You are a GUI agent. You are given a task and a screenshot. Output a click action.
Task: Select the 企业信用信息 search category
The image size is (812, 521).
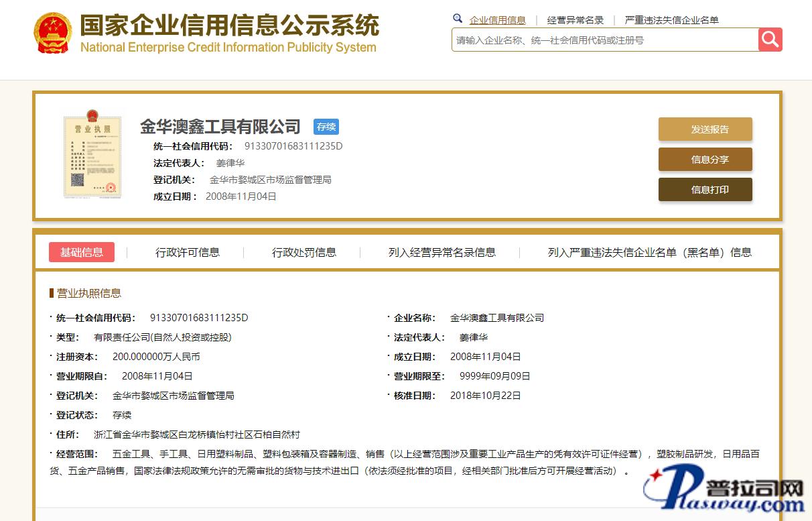(x=497, y=20)
